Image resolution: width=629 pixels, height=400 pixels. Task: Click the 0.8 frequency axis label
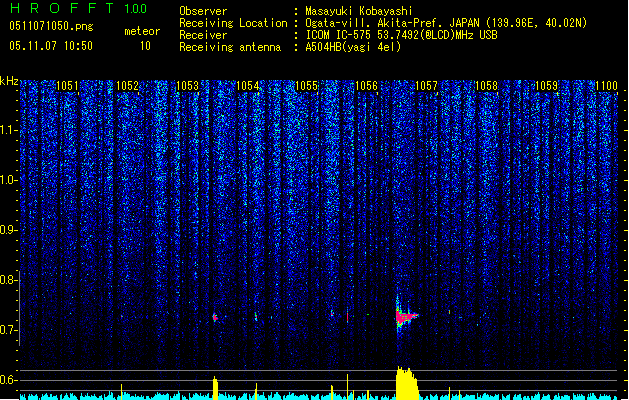[x=8, y=280]
